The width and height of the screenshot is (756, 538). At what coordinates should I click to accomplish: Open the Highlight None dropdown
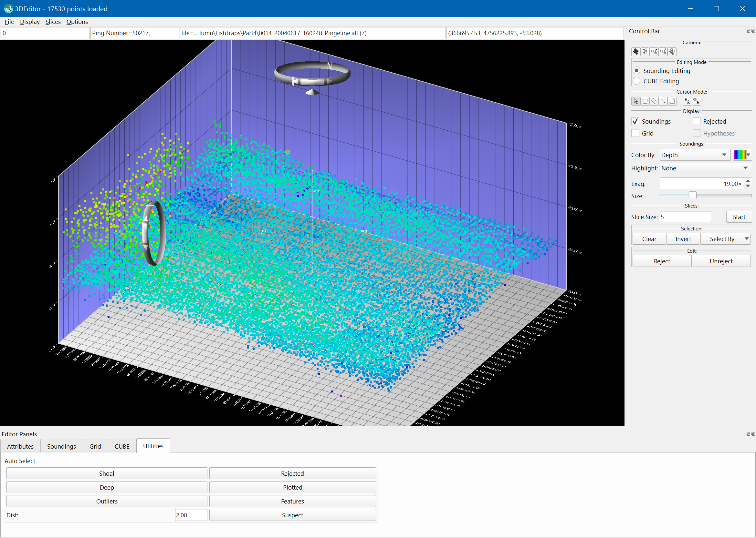(705, 168)
